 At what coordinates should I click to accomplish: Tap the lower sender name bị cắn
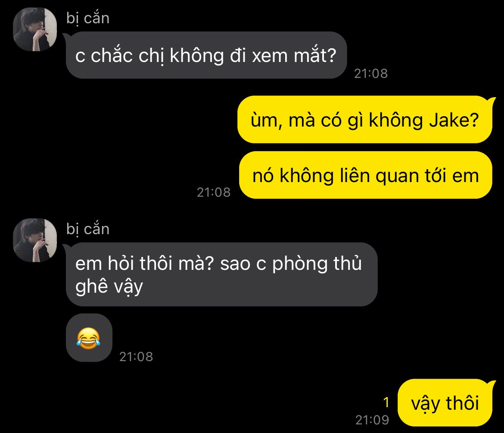[x=88, y=229]
